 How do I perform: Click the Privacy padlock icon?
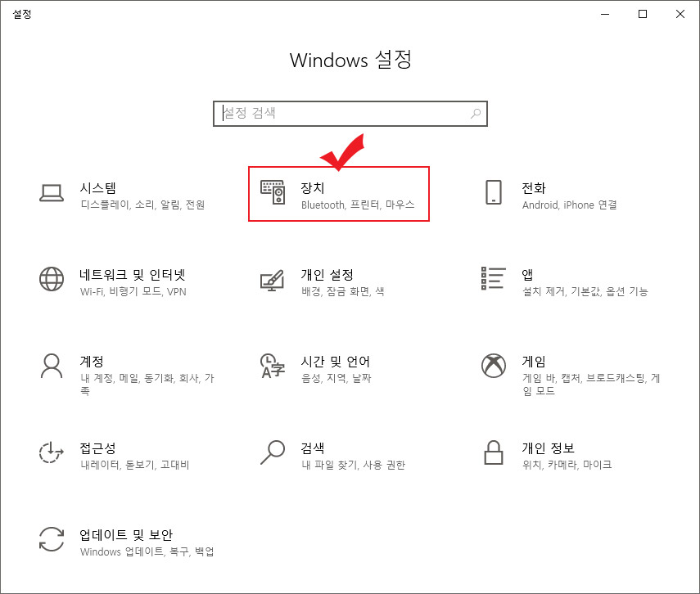pos(494,452)
